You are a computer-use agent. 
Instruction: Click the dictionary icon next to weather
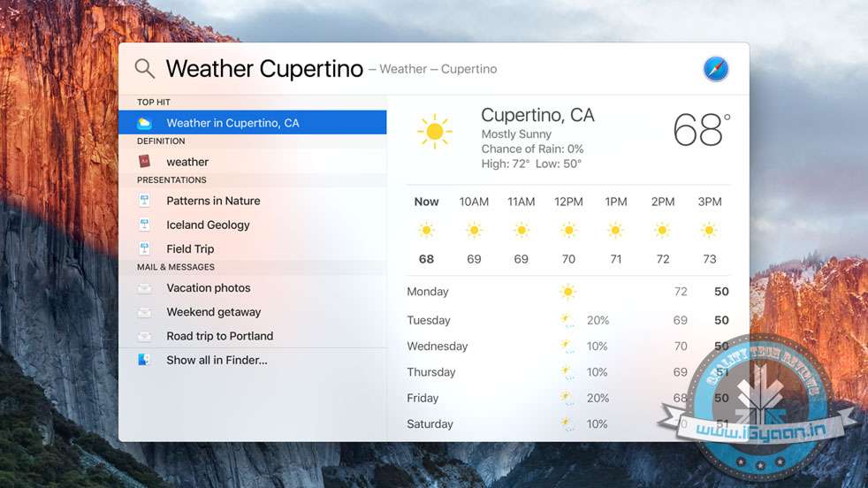click(145, 162)
